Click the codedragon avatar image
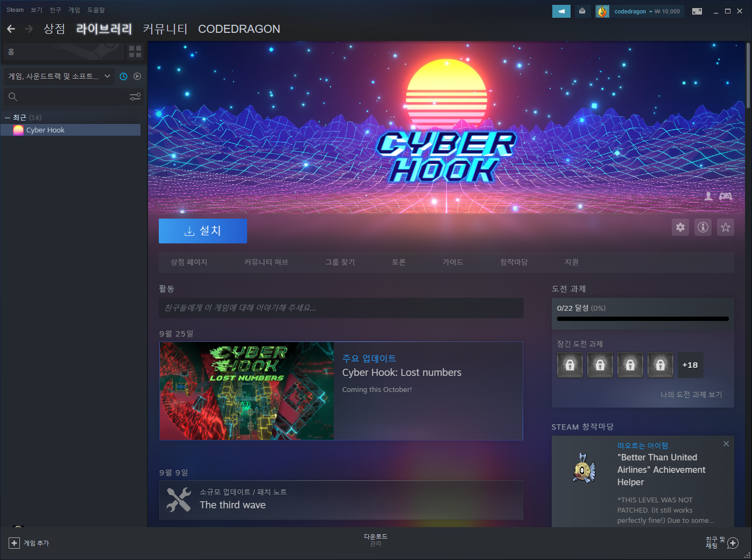Viewport: 752px width, 560px height. pyautogui.click(x=602, y=11)
